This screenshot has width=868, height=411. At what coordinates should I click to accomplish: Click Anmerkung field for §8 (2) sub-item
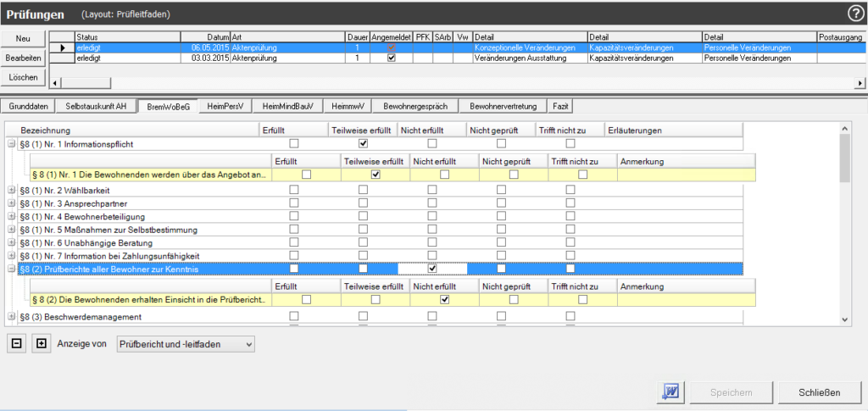[678, 300]
